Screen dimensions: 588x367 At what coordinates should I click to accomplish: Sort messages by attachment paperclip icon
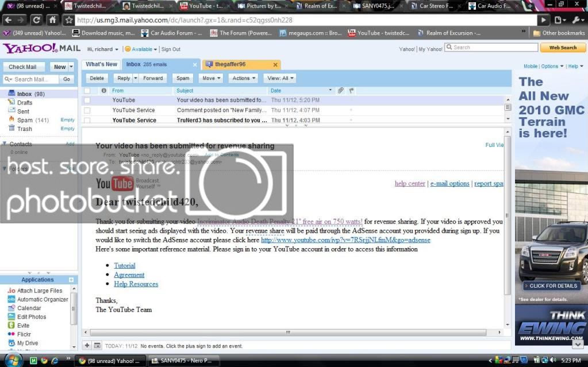click(x=340, y=90)
